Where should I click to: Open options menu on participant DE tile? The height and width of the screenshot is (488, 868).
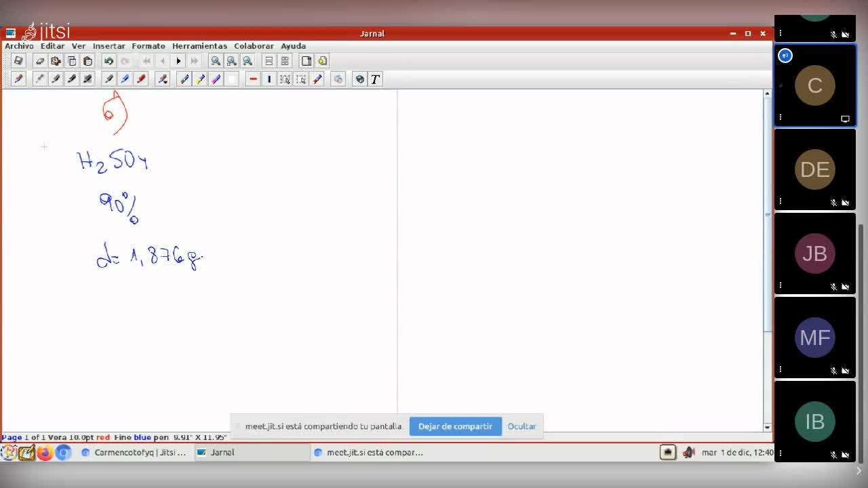pos(781,201)
